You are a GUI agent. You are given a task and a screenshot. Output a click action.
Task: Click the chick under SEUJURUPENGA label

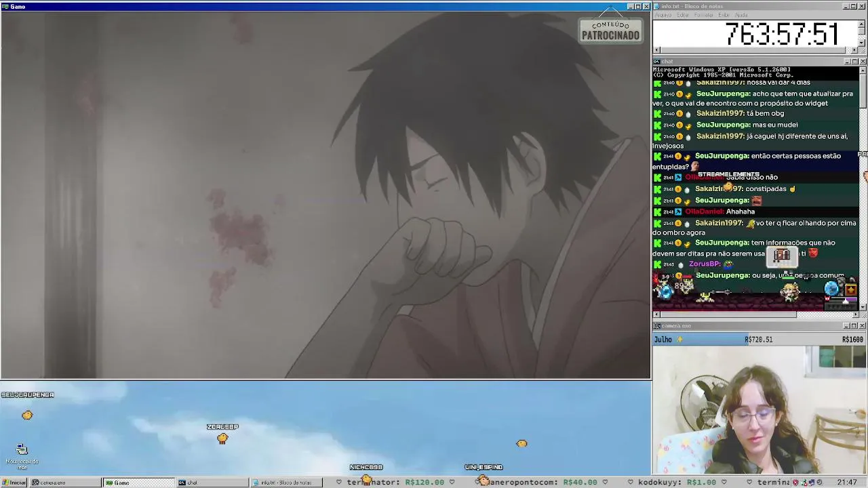27,415
